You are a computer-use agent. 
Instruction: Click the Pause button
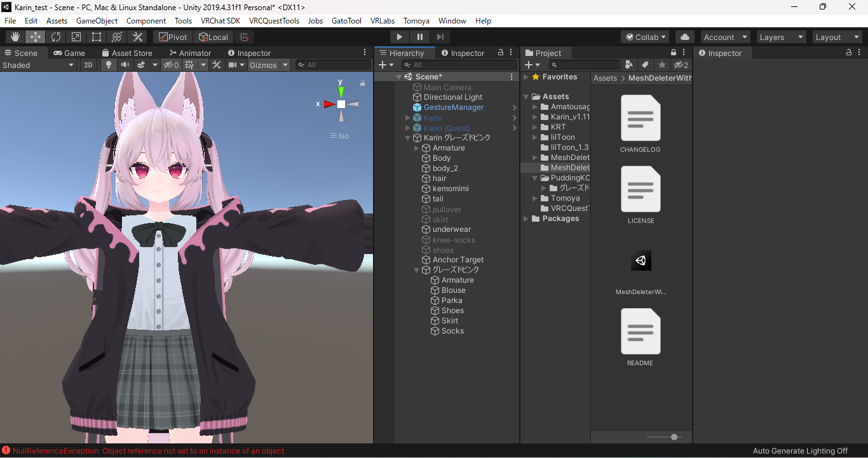pos(420,37)
